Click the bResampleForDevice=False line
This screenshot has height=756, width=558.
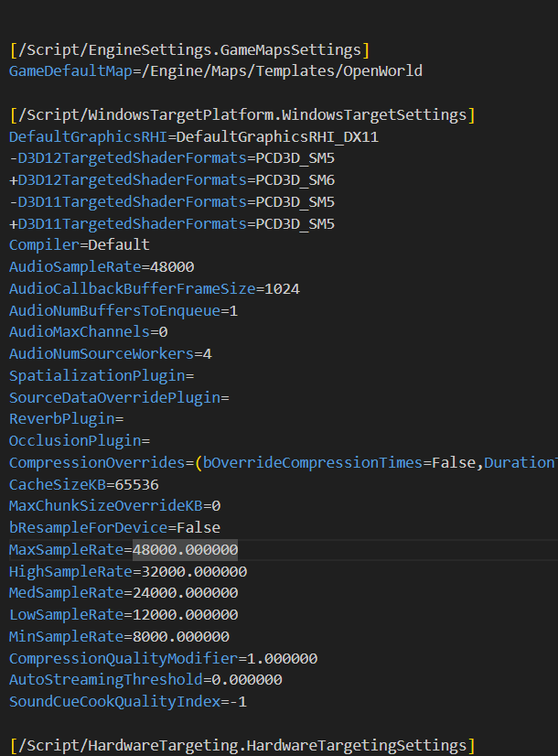[x=115, y=528]
